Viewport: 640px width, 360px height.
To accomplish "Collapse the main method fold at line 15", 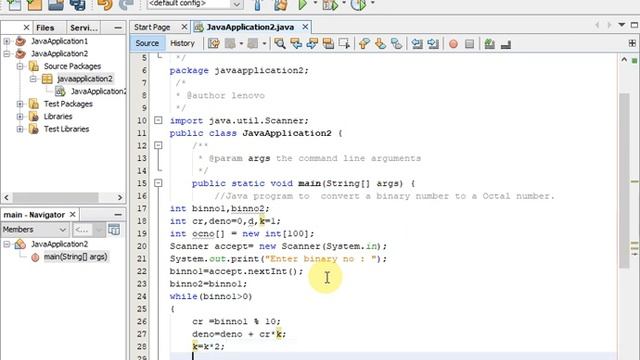I will tap(158, 183).
